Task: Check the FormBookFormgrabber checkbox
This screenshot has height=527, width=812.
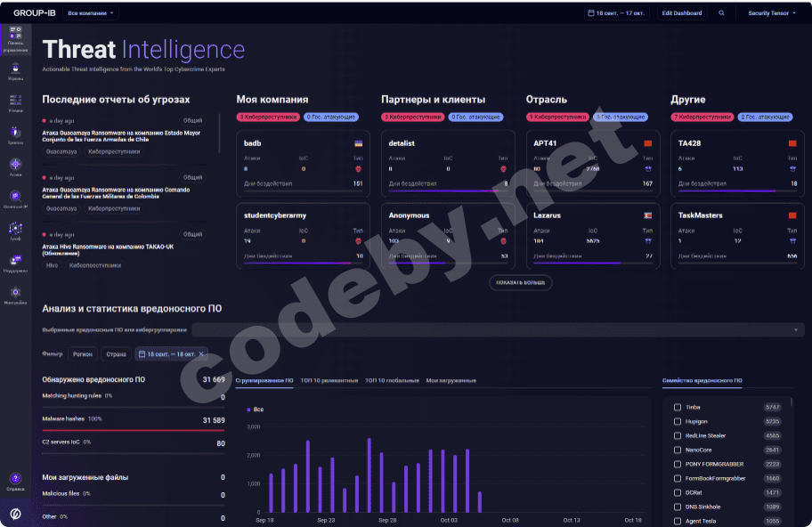Action: (678, 478)
